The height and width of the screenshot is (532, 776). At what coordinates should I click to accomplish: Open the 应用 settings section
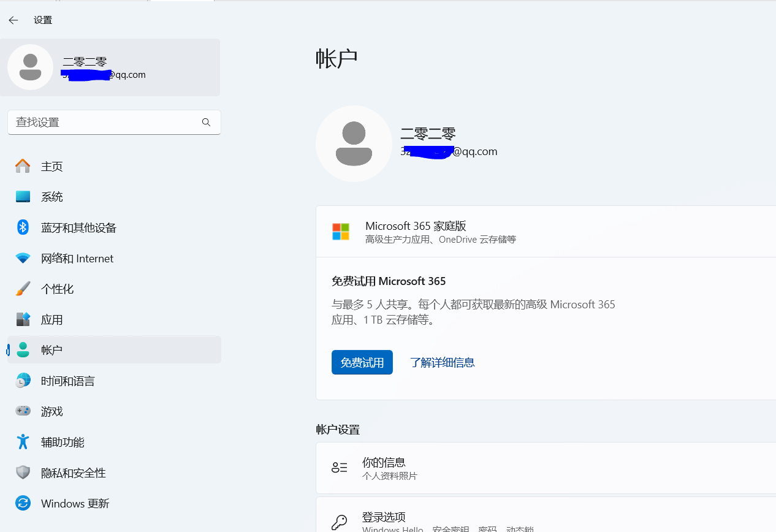tap(52, 319)
